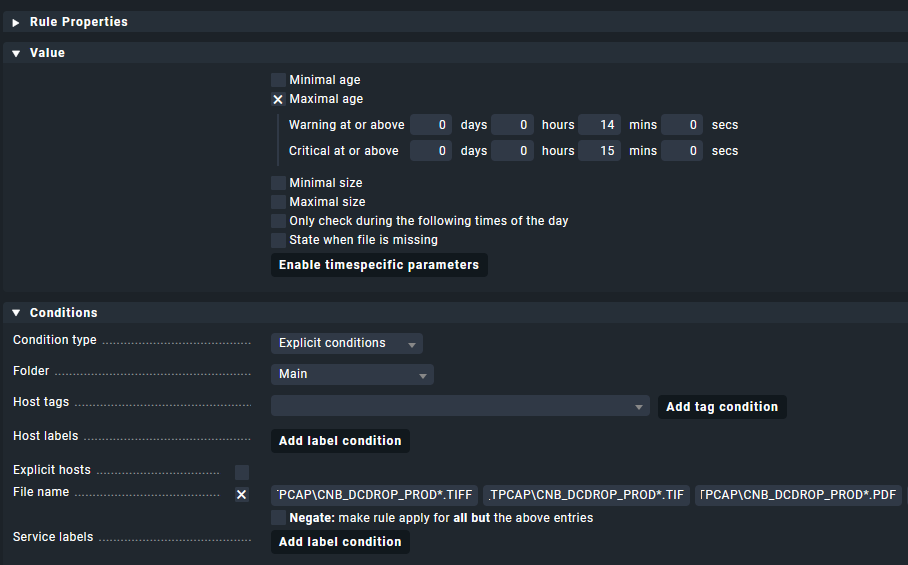Uncheck the Maximal age option
The height and width of the screenshot is (565, 908).
click(x=278, y=99)
